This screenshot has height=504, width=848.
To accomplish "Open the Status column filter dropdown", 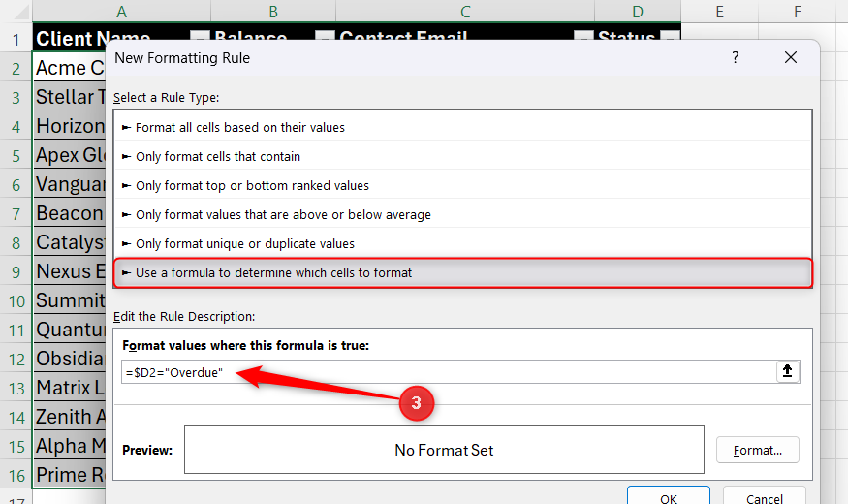I will pyautogui.click(x=670, y=36).
